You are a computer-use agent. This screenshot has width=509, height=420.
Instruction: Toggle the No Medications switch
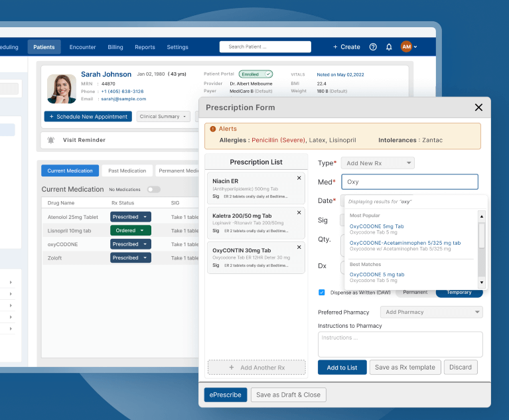pyautogui.click(x=153, y=190)
